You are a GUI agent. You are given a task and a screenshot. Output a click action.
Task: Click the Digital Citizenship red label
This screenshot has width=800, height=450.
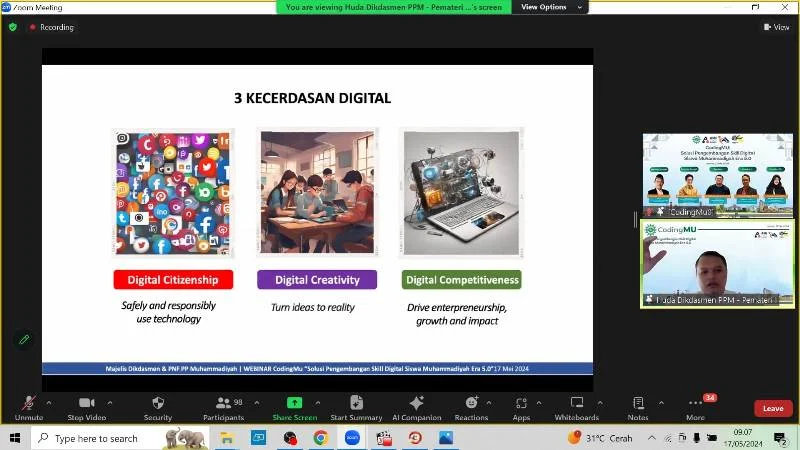(x=173, y=280)
